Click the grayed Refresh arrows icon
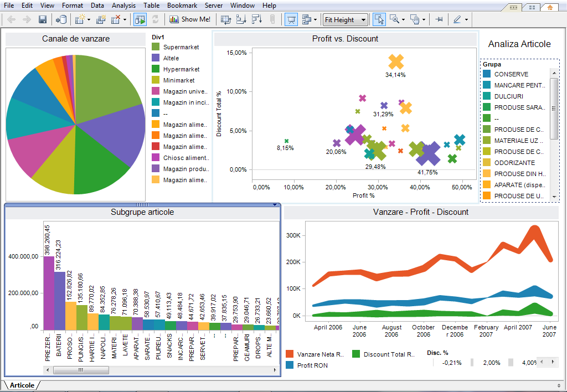 (x=156, y=19)
